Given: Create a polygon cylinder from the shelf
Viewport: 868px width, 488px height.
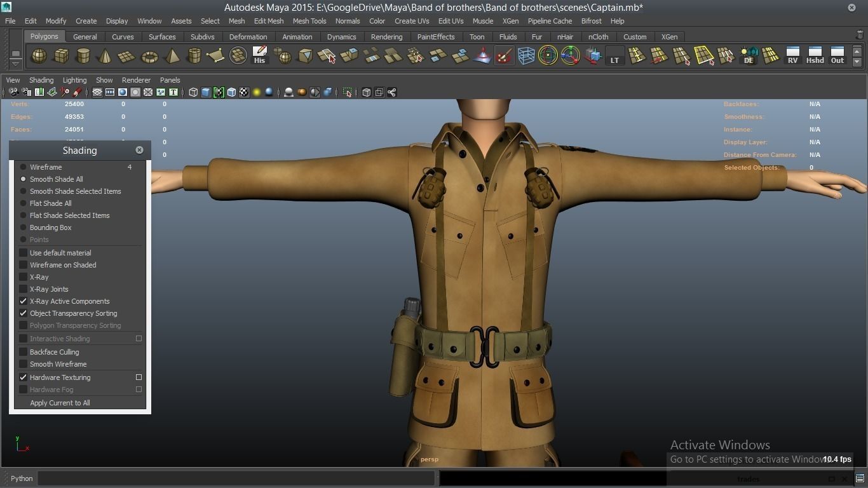Looking at the screenshot, I should 83,56.
